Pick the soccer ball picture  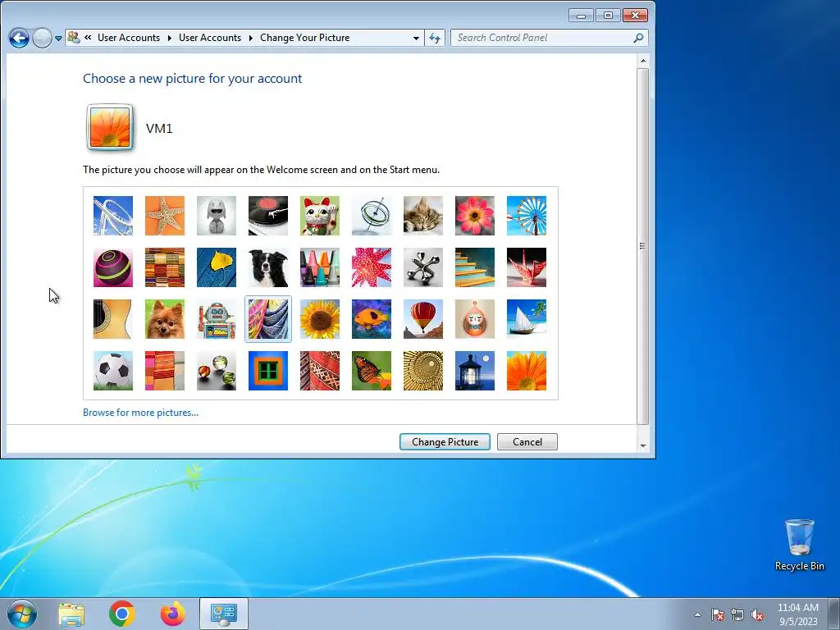pos(113,371)
